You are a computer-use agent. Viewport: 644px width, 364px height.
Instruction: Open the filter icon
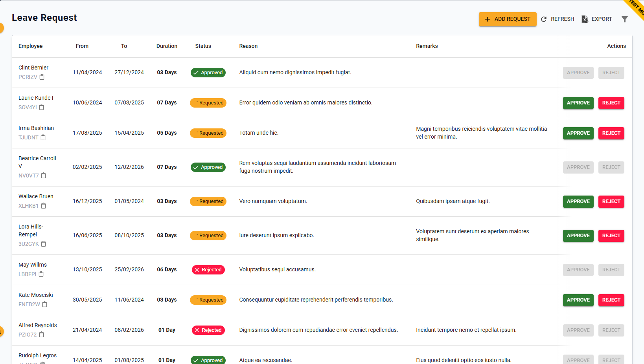(625, 19)
